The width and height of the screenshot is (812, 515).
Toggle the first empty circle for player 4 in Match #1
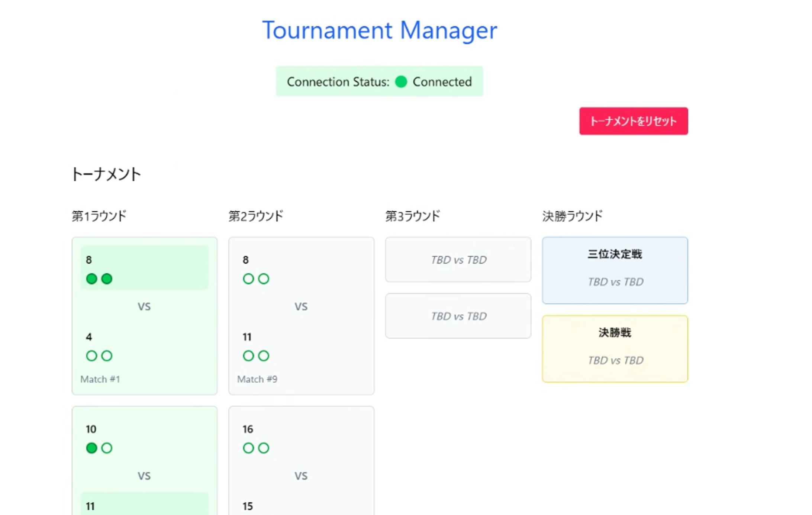(x=91, y=356)
